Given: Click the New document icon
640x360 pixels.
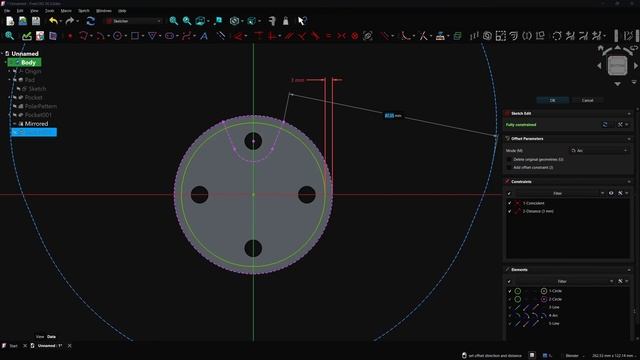Looking at the screenshot, I should click(10, 21).
